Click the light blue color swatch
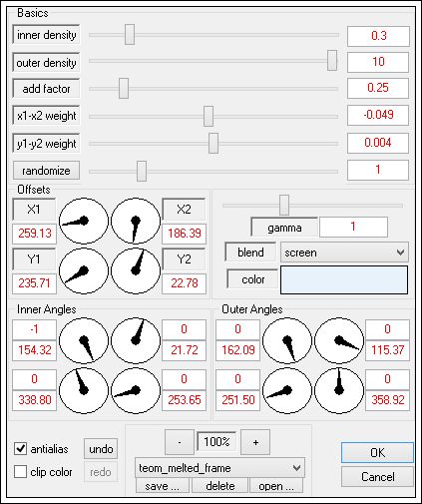 click(344, 279)
